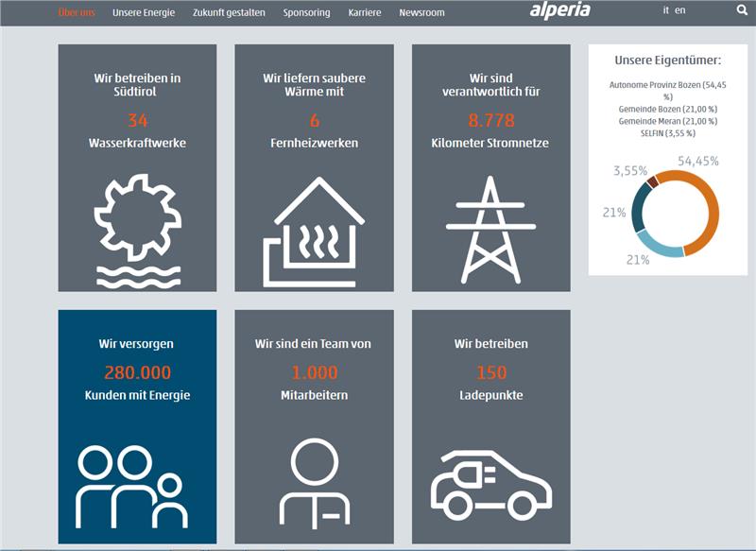Open the Über uns menu
756x551 pixels.
pyautogui.click(x=77, y=13)
